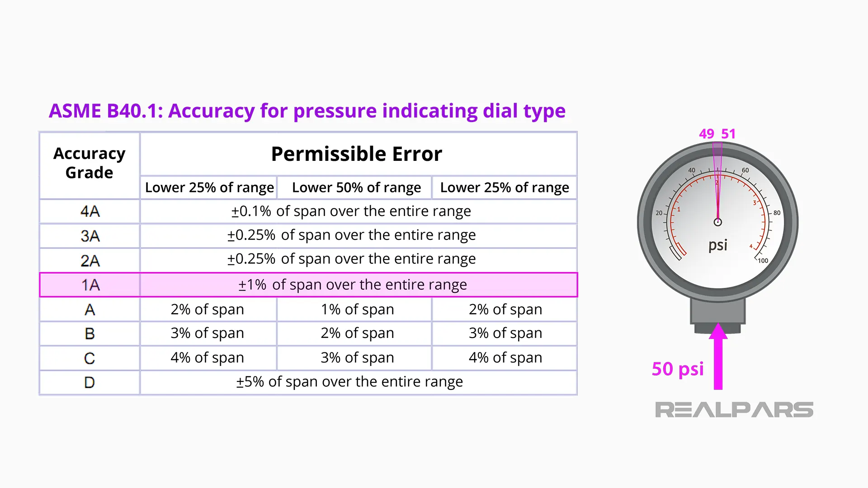Open the Accuracy Grade column header
This screenshot has height=488, width=868.
tap(90, 164)
